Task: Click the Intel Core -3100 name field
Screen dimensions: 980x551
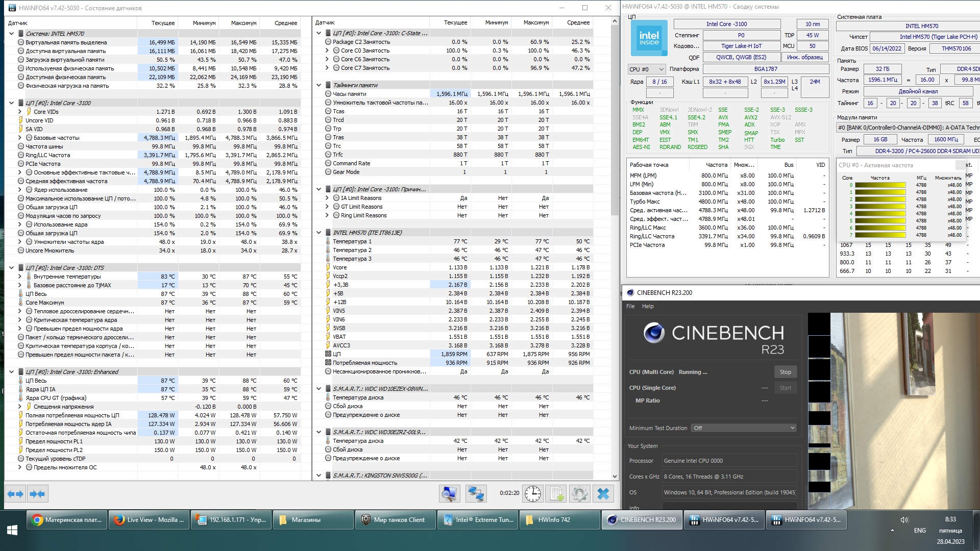Action: [726, 24]
